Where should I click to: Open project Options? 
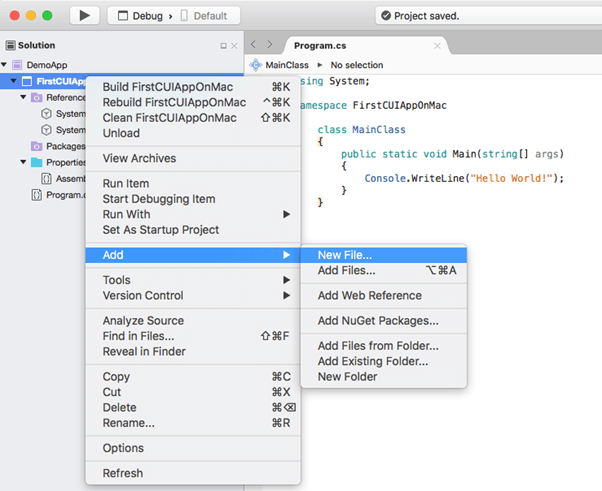tap(193, 448)
